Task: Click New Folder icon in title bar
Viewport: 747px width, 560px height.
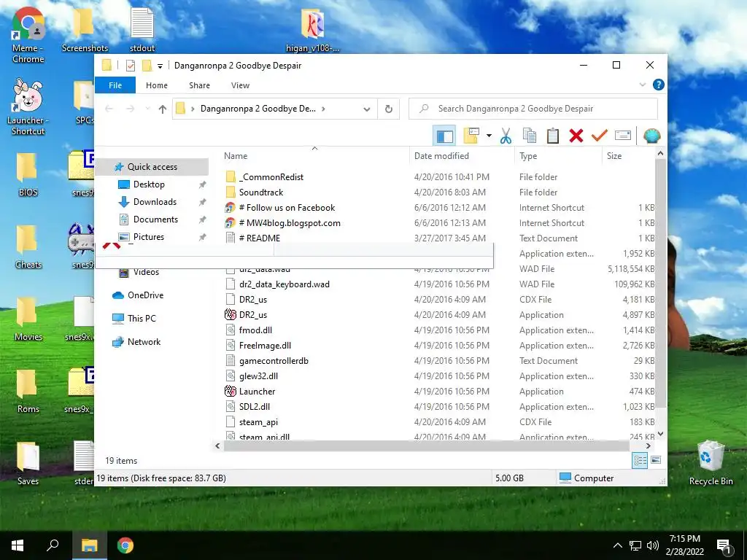Action: coord(147,66)
